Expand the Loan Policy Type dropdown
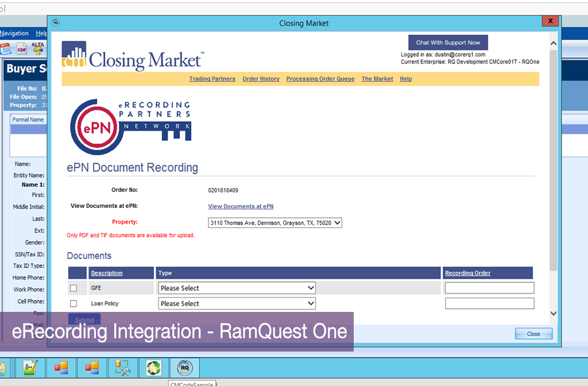The image size is (588, 386). (237, 304)
